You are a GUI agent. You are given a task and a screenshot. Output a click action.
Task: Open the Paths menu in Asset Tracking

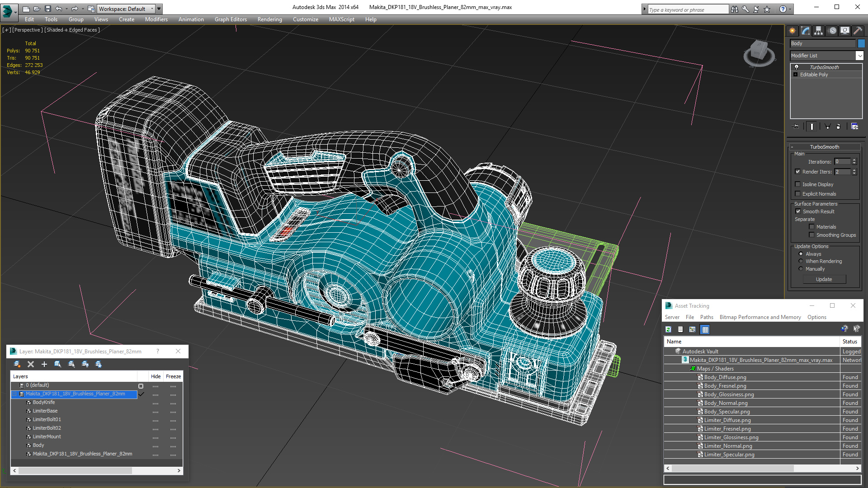[x=707, y=317]
